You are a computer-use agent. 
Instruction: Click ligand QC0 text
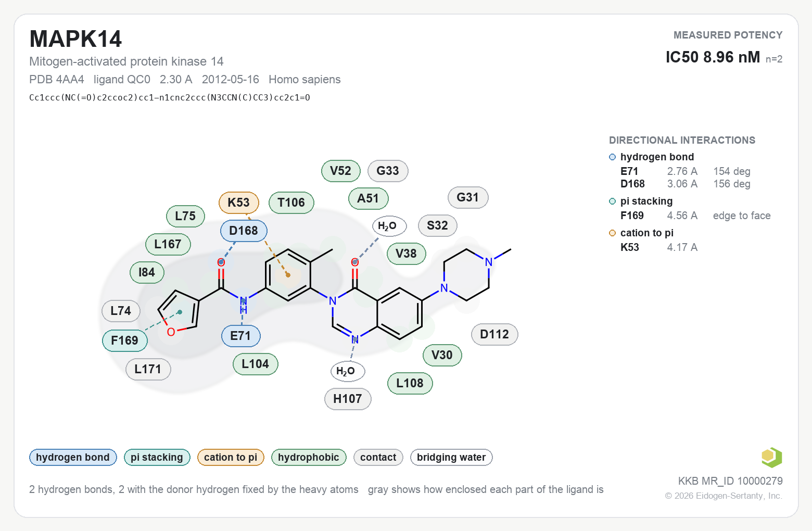click(x=122, y=79)
